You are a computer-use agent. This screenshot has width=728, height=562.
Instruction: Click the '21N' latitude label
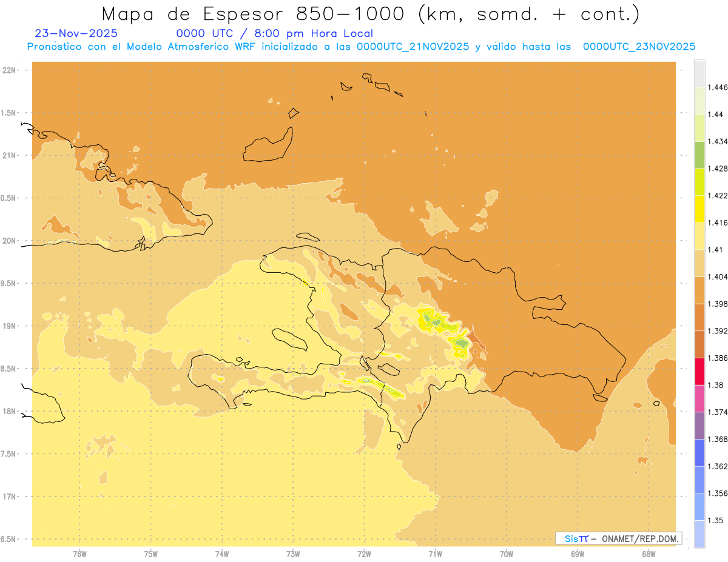(10, 156)
